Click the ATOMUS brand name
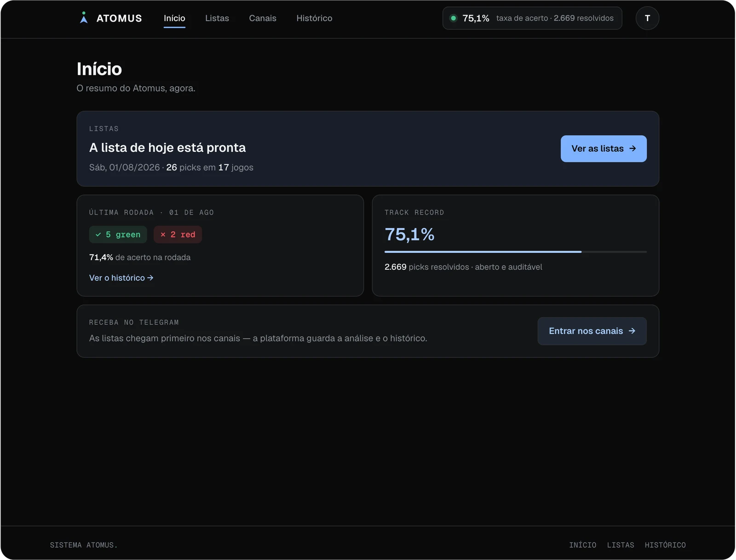This screenshot has width=736, height=560. pos(119,18)
